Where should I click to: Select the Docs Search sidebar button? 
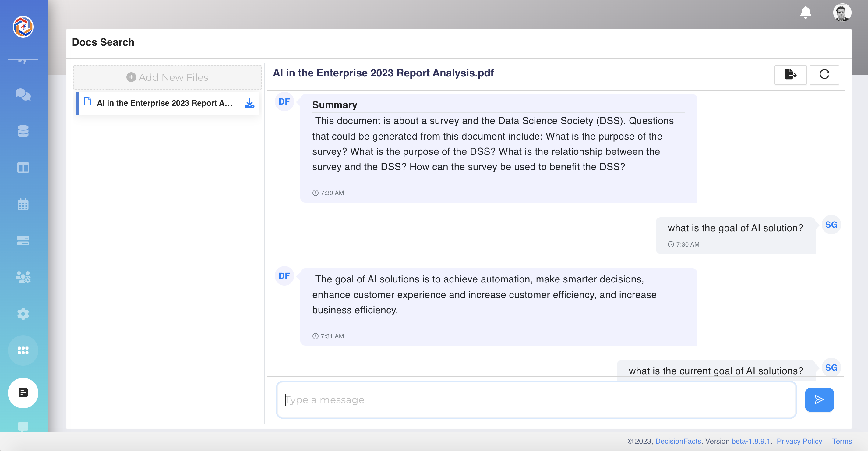[23, 393]
